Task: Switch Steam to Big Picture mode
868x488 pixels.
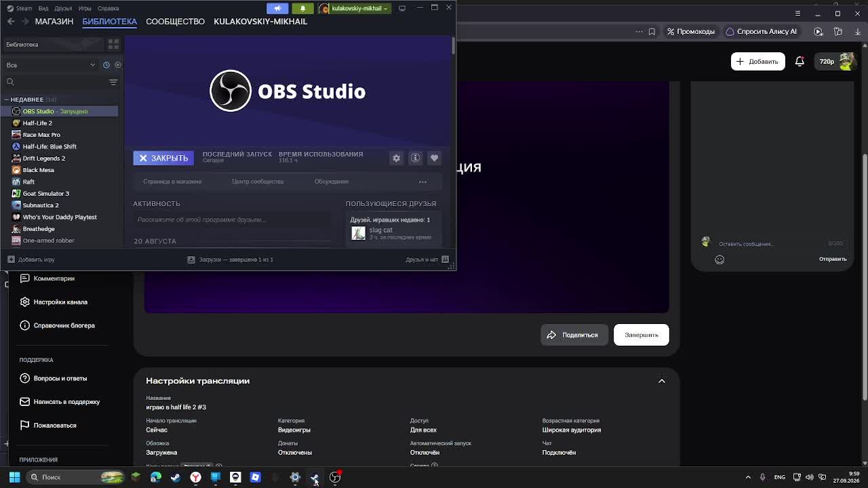Action: pyautogui.click(x=402, y=8)
